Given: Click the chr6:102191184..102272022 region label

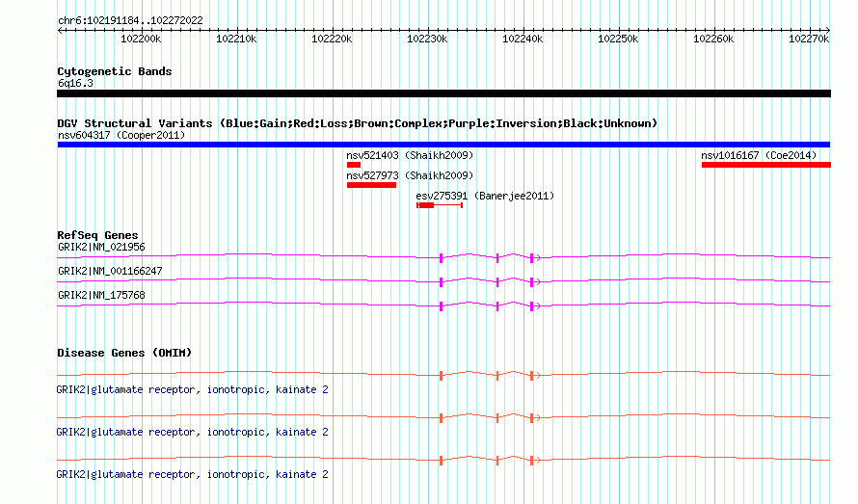Looking at the screenshot, I should [130, 20].
